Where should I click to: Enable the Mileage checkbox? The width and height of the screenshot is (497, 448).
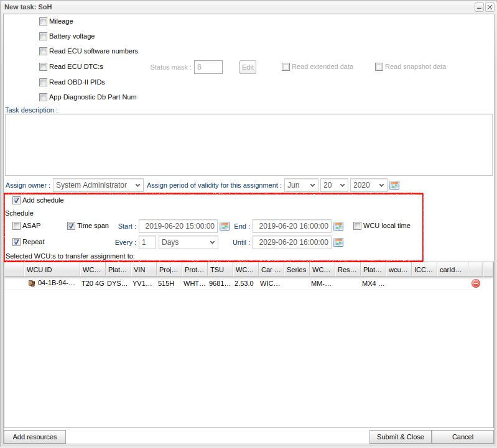(x=43, y=21)
